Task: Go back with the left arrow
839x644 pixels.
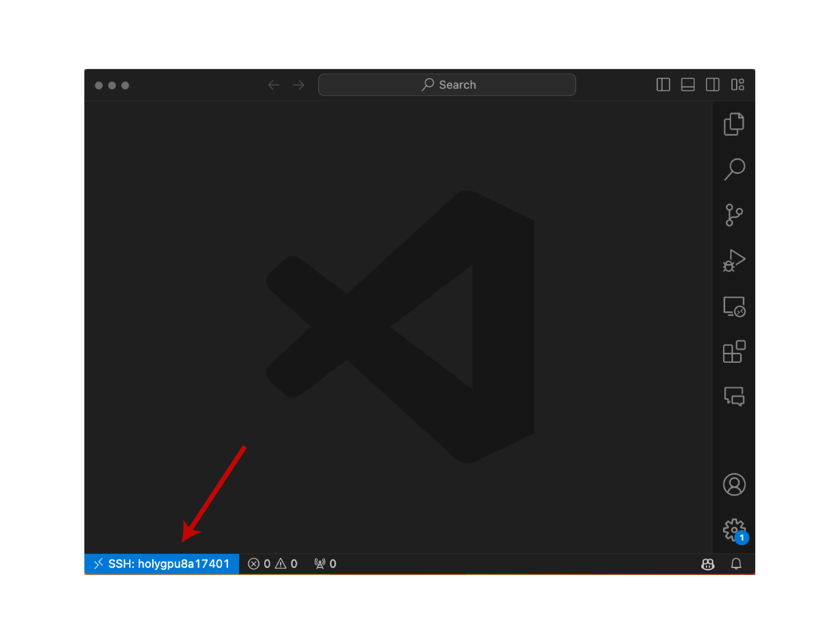Action: tap(273, 85)
